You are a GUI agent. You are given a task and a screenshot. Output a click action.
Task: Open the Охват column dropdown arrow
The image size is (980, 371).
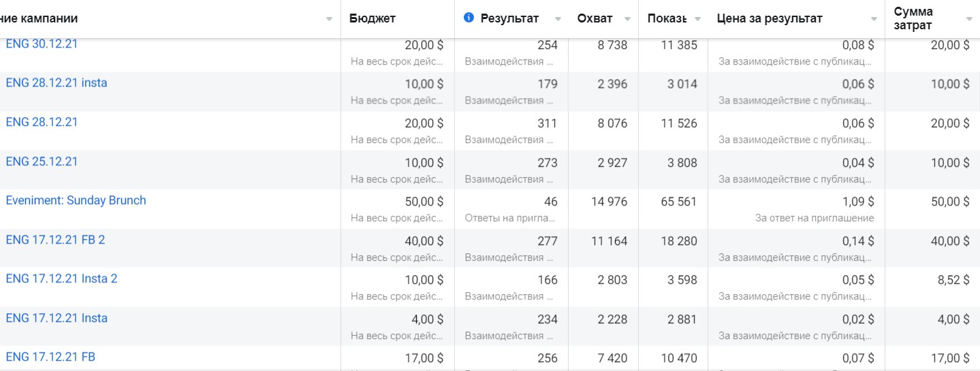(627, 19)
